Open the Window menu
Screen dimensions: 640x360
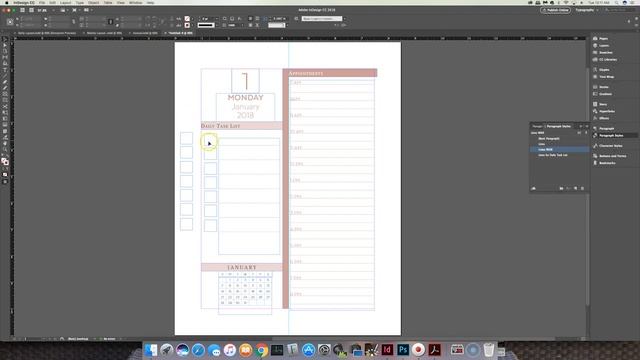pyautogui.click(x=136, y=2)
